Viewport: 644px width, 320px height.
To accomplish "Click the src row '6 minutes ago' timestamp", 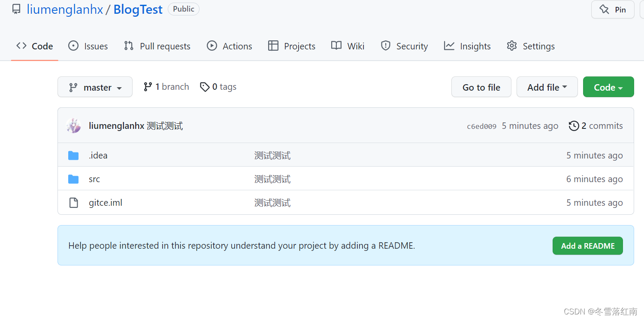I will 595,179.
